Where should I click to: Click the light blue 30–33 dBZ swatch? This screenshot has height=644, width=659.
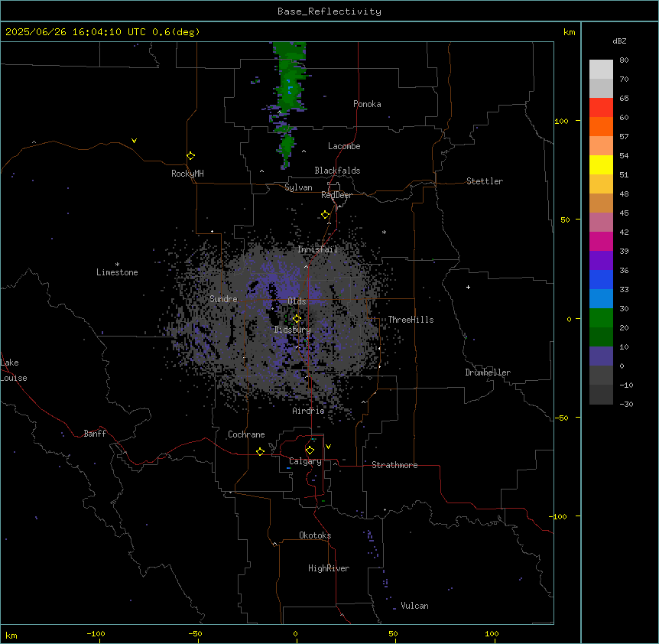tap(601, 298)
